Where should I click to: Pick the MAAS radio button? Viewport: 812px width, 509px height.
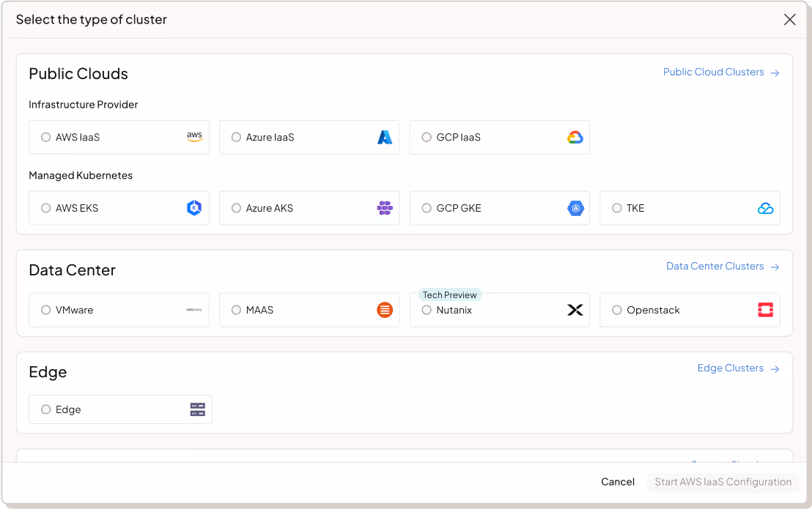236,310
